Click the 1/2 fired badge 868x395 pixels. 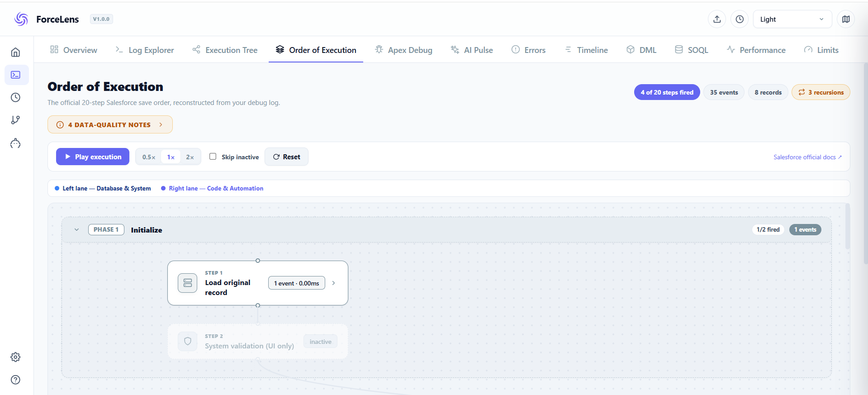(x=768, y=229)
